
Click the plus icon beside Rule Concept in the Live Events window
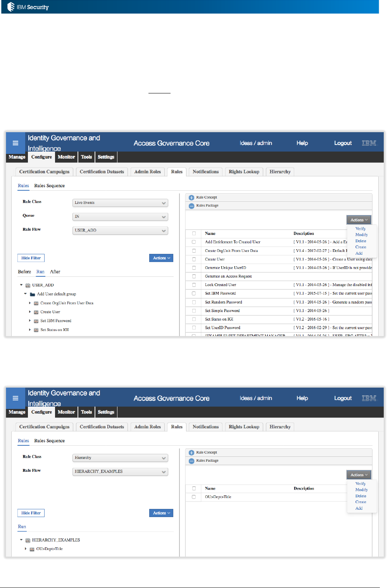(191, 197)
